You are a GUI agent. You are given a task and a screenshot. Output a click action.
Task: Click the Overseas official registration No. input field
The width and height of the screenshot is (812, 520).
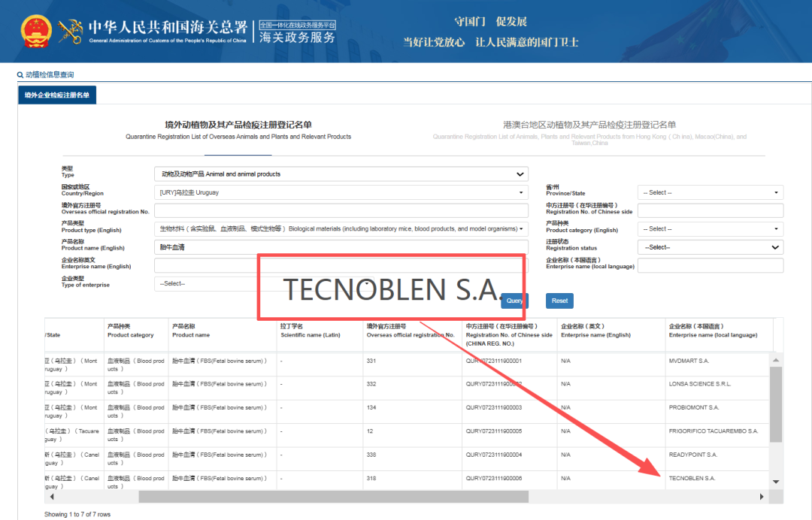[x=341, y=210]
